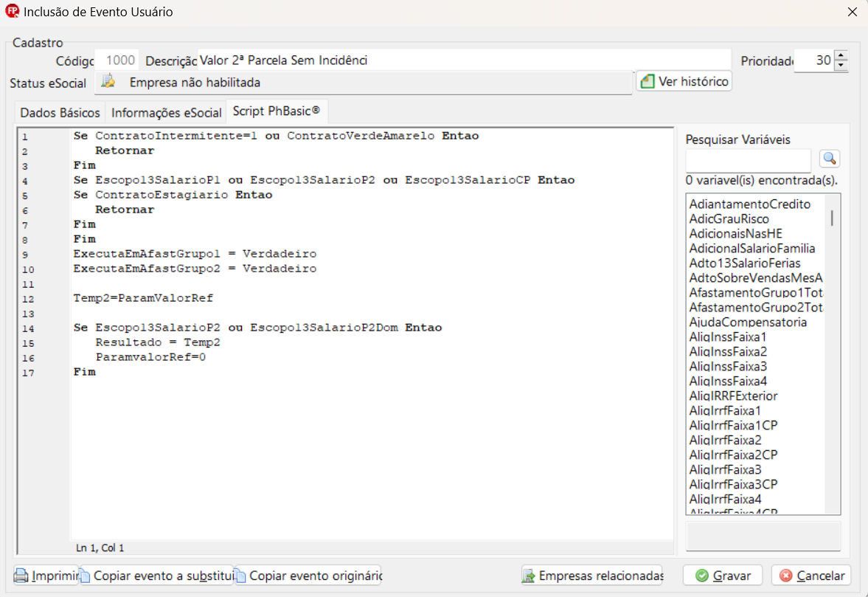868x597 pixels.
Task: Select the Script PhBasic® tab
Action: click(277, 111)
